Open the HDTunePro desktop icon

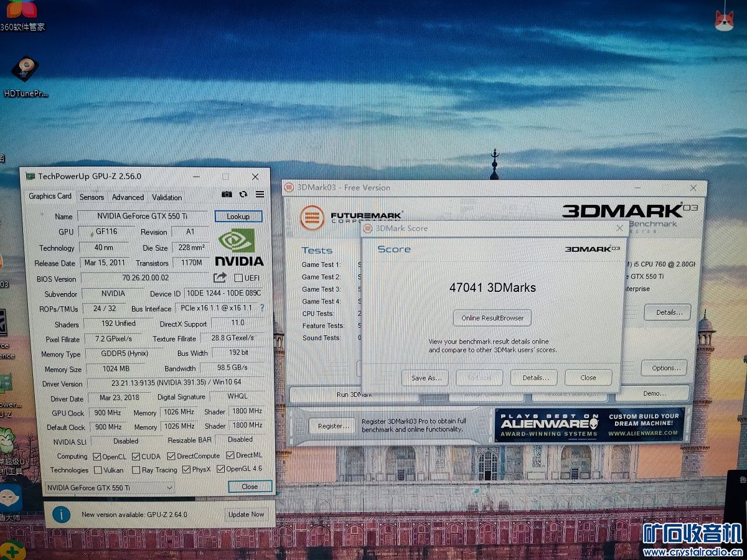(x=25, y=77)
